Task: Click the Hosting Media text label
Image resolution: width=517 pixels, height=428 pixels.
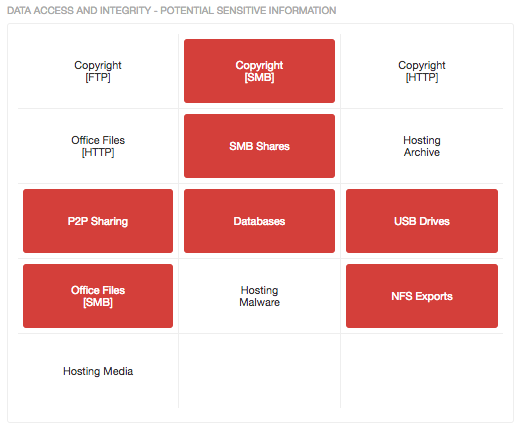Action: pyautogui.click(x=98, y=371)
